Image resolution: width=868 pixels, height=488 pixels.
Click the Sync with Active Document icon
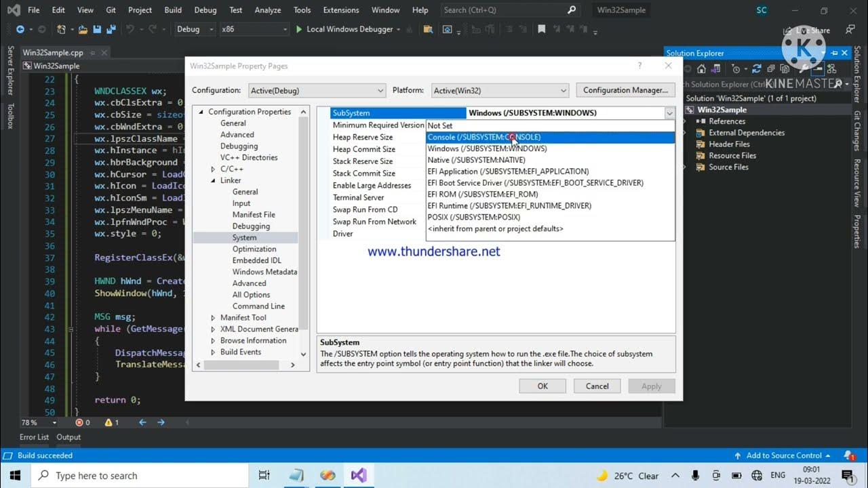(756, 68)
